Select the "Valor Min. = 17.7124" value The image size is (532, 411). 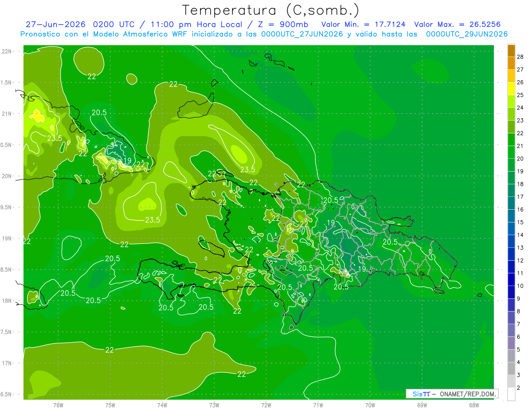click(x=363, y=24)
